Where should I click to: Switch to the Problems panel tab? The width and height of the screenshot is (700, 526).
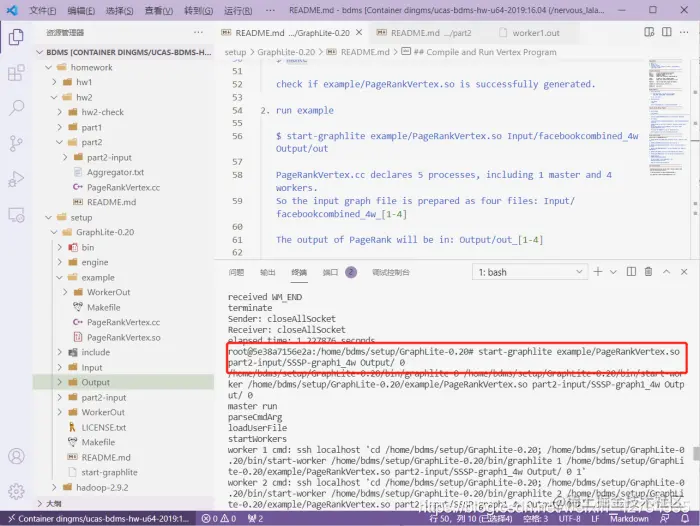pos(236,272)
